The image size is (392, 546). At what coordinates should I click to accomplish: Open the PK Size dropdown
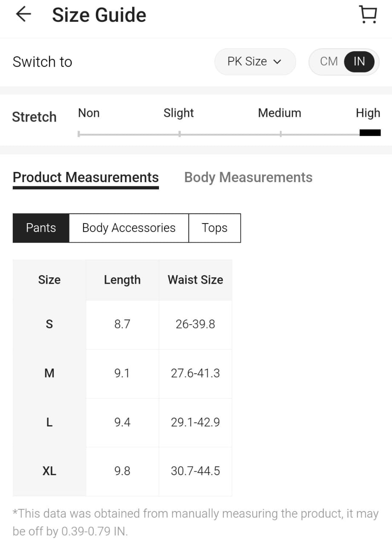pyautogui.click(x=254, y=61)
